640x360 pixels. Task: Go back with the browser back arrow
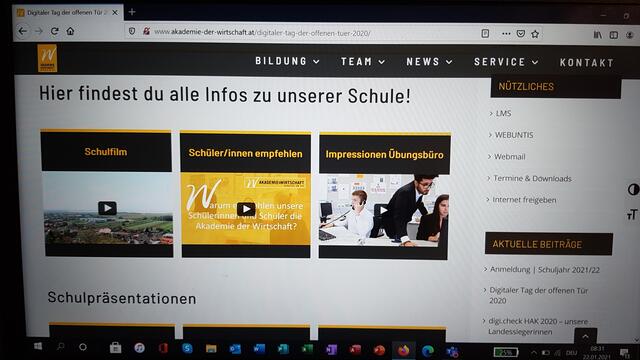pos(22,31)
